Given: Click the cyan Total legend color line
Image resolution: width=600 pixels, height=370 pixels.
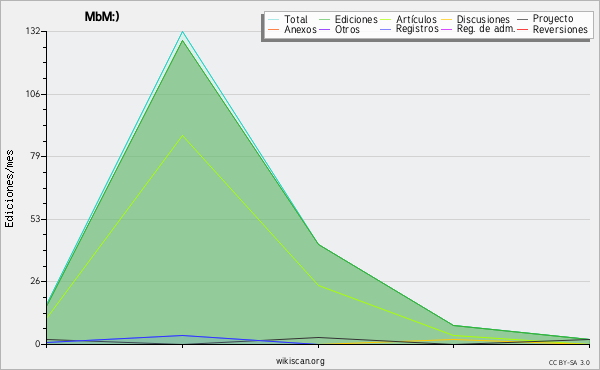Looking at the screenshot, I should point(274,20).
